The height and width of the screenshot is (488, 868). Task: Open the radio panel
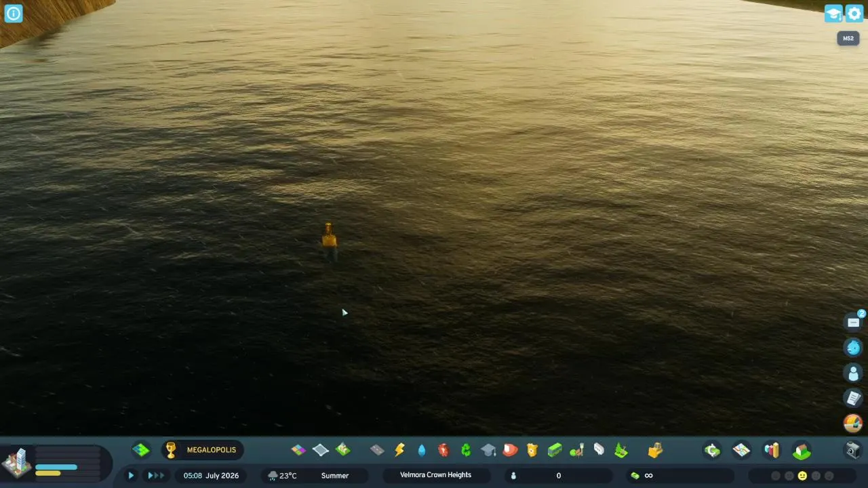[x=853, y=424]
